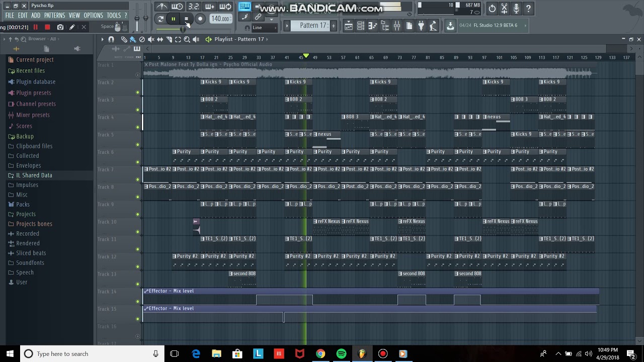
Task: Stop playback
Action: tap(186, 19)
